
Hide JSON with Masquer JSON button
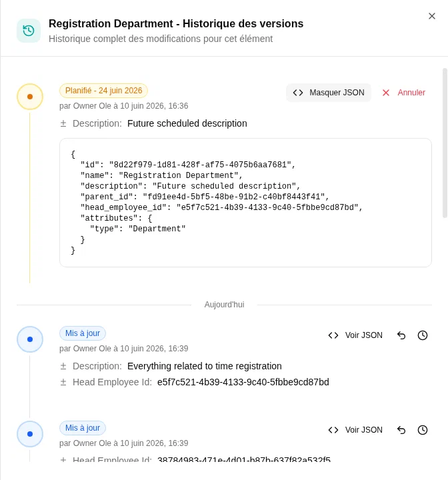(x=329, y=93)
